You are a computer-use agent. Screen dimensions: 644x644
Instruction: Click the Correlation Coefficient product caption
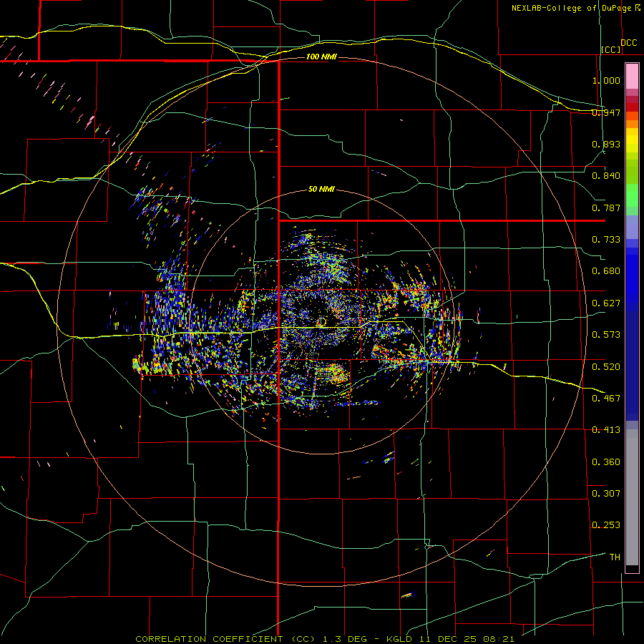point(324,639)
